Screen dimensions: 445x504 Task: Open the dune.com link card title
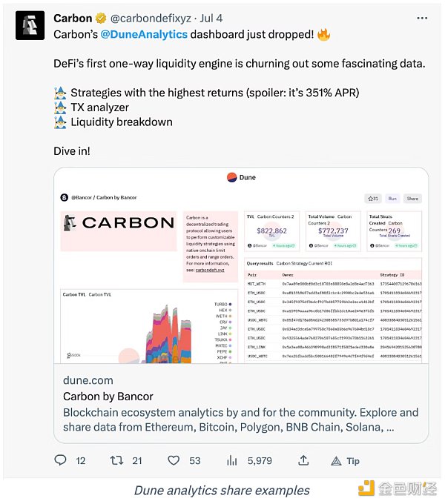click(x=108, y=397)
